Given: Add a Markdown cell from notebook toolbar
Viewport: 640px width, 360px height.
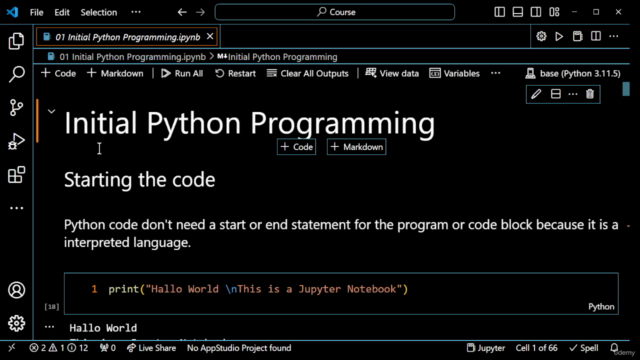Looking at the screenshot, I should (x=116, y=73).
